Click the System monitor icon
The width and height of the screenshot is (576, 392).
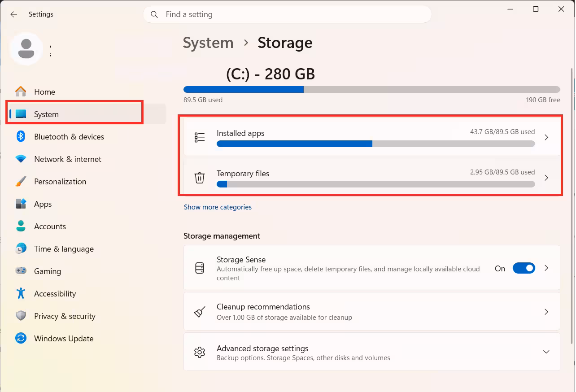[x=21, y=114]
